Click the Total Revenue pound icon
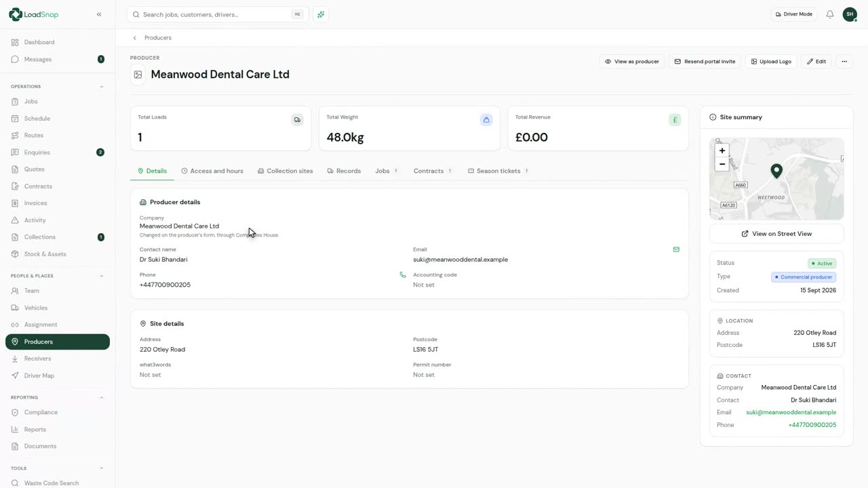The image size is (868, 488). pyautogui.click(x=675, y=120)
